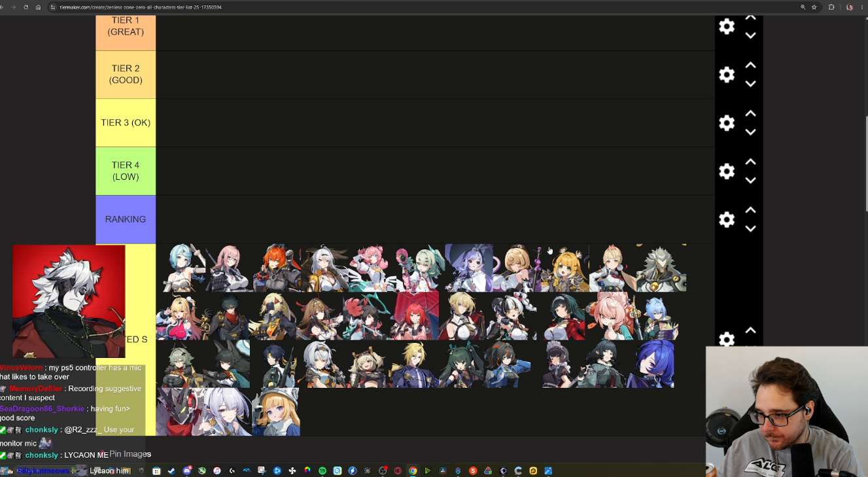This screenshot has width=868, height=477.
Task: Select the white wolf character portrait
Action: [69, 302]
